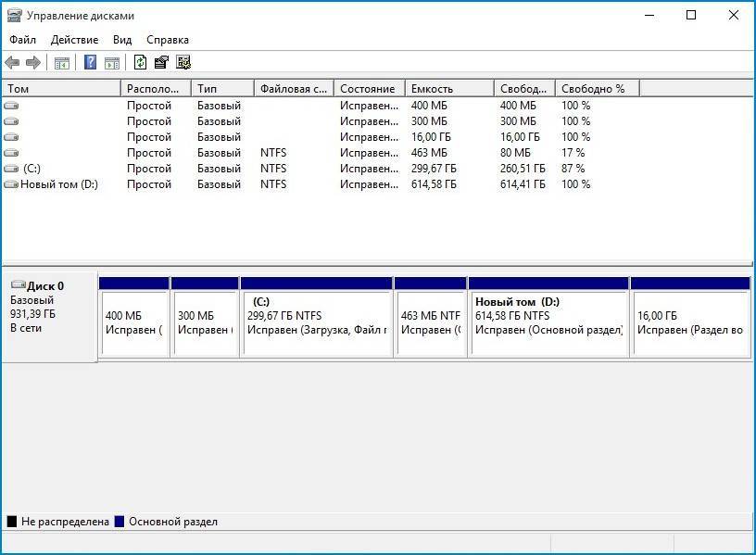Select Новый том (D:) in the volume list
Viewport: 756px width, 555px height.
pyautogui.click(x=58, y=184)
